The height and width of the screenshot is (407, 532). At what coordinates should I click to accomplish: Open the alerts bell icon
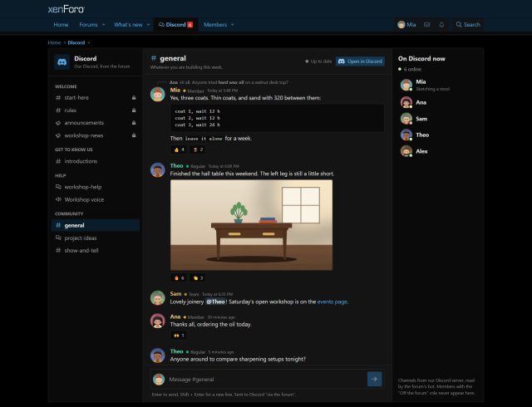[441, 24]
